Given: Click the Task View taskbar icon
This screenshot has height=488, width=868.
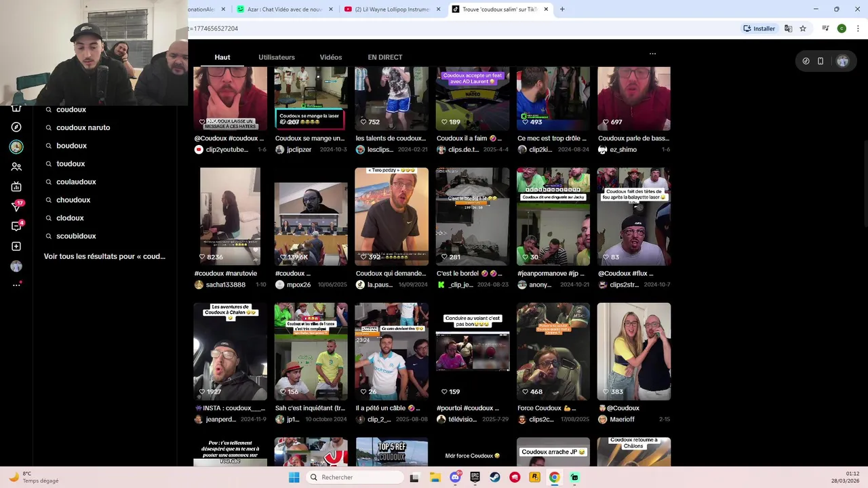Looking at the screenshot, I should pyautogui.click(x=414, y=477).
